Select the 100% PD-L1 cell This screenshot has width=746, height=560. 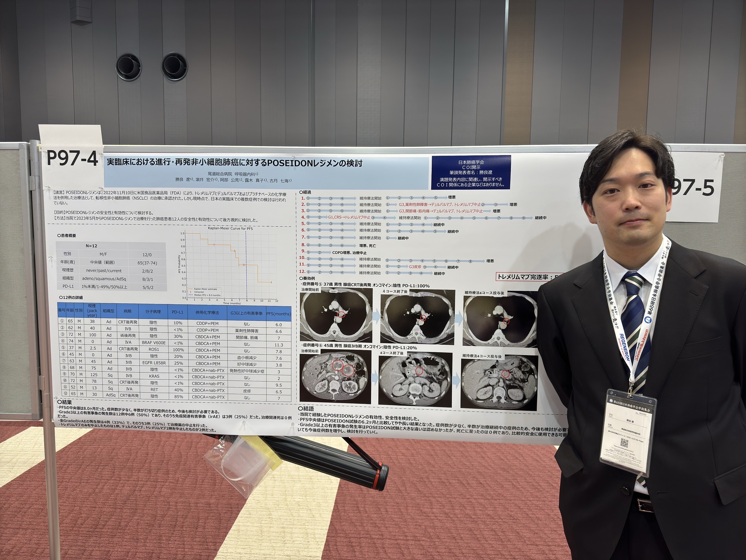point(178,350)
